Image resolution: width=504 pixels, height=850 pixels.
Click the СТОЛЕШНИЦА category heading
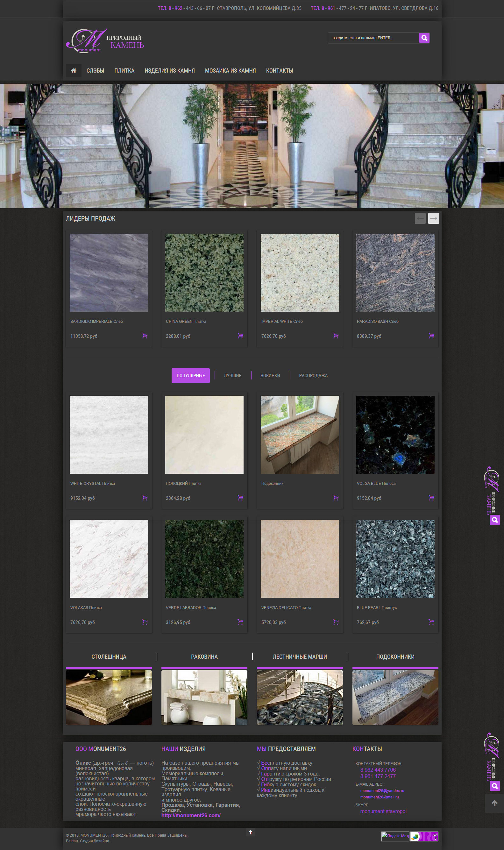coord(109,656)
